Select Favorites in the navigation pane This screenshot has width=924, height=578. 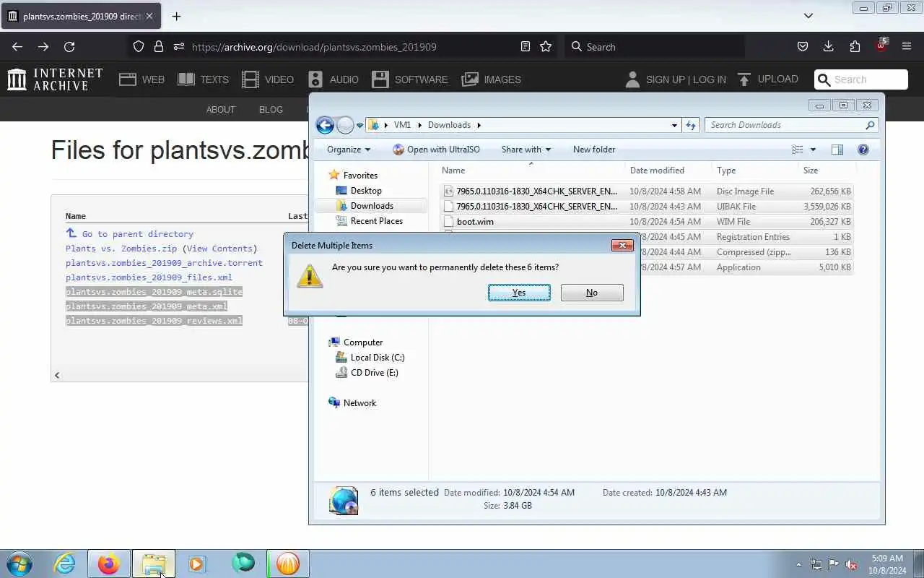pos(360,176)
